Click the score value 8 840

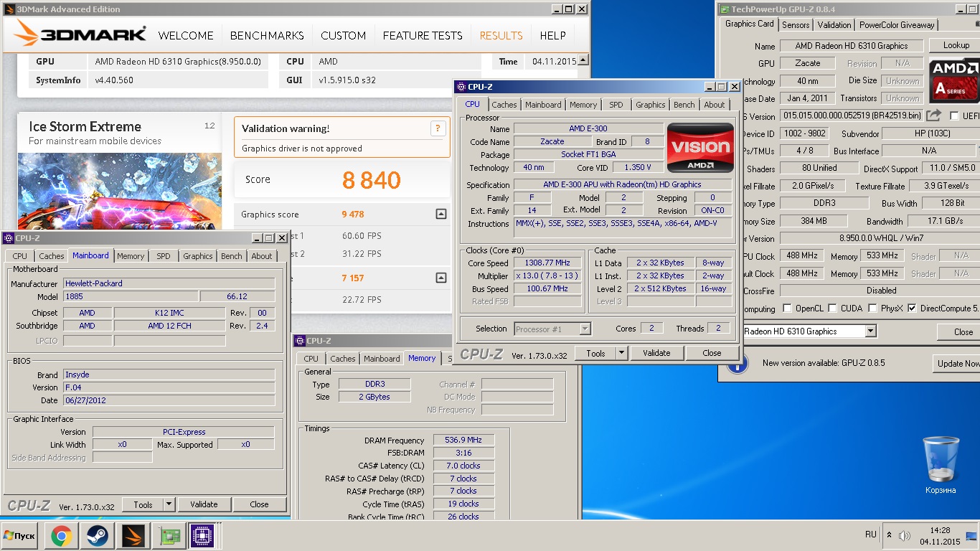(372, 180)
